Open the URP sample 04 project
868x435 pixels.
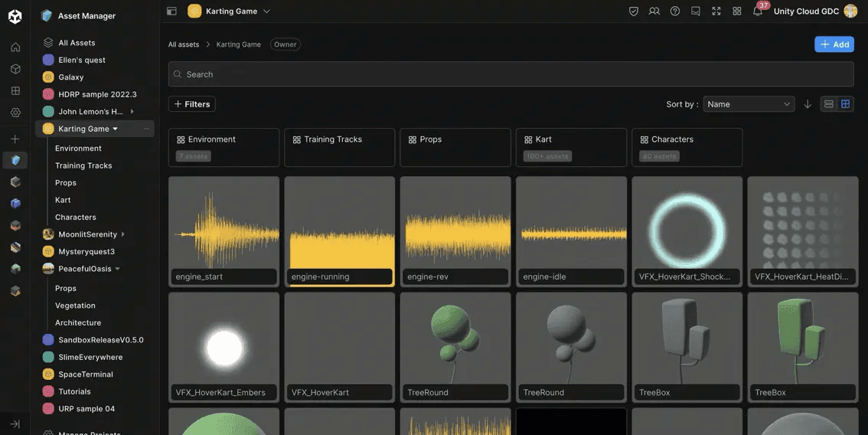click(x=86, y=408)
